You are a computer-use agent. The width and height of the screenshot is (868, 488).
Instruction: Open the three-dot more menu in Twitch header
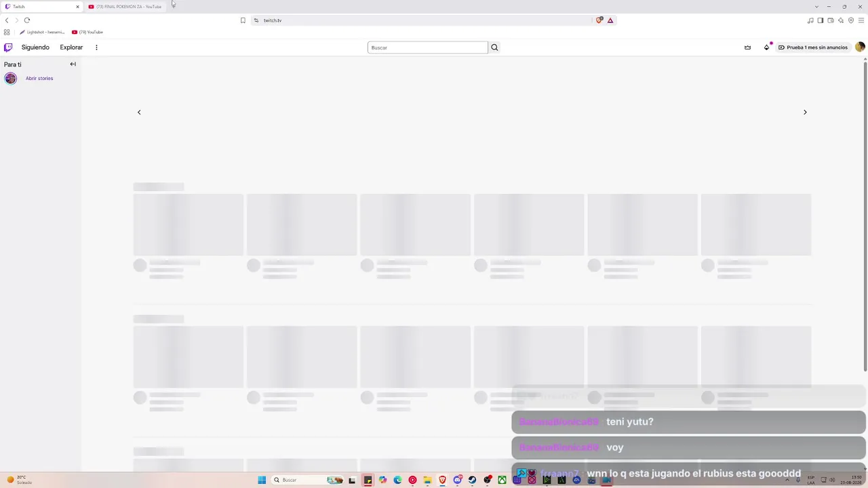click(x=96, y=47)
